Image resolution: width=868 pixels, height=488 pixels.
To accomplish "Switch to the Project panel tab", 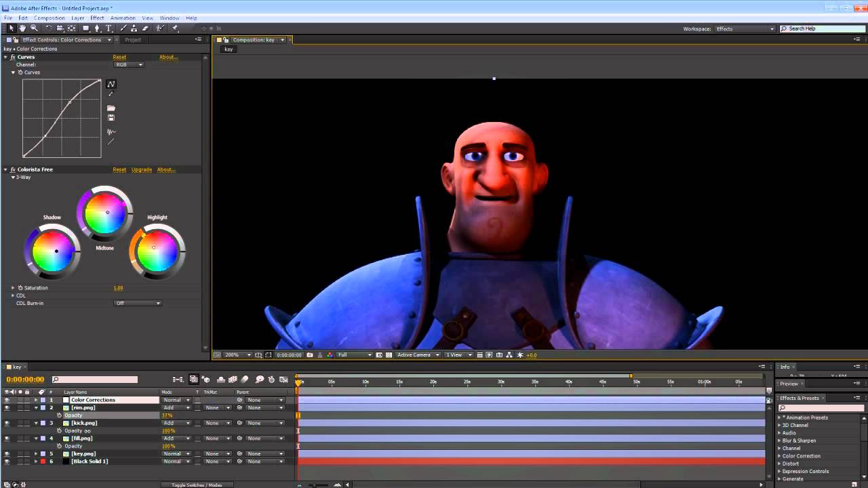I will click(x=133, y=40).
